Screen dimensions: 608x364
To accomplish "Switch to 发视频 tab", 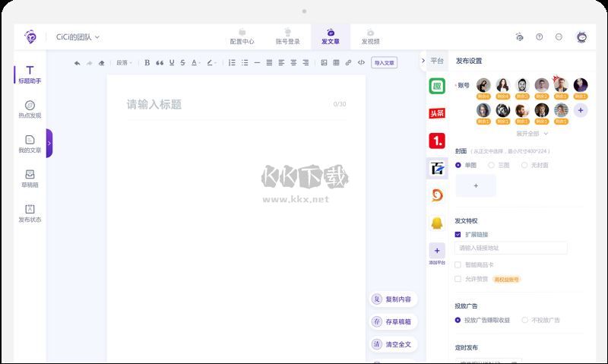I will (370, 36).
